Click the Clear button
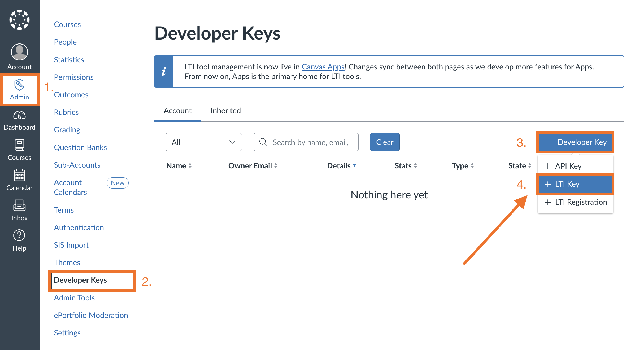 385,142
